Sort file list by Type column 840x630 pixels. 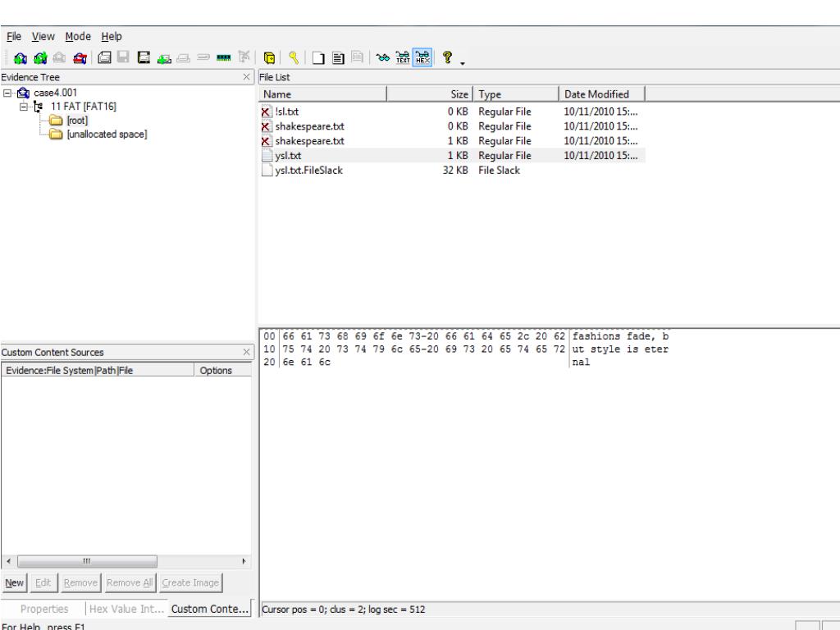click(x=516, y=94)
